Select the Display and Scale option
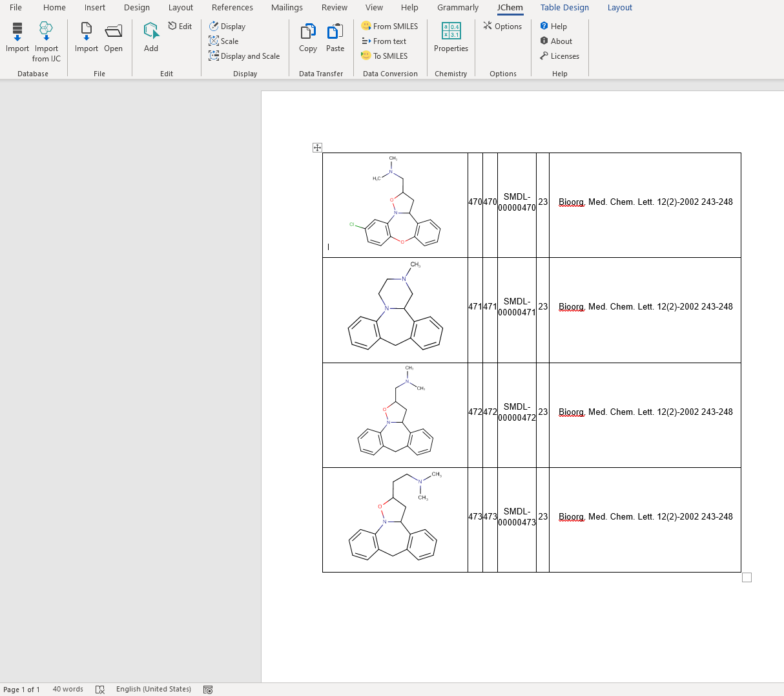Screen dimensions: 784x696 coord(244,56)
